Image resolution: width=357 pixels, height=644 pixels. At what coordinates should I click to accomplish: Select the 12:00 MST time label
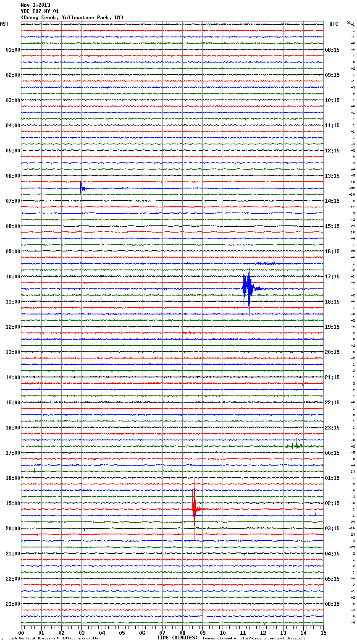(13, 327)
